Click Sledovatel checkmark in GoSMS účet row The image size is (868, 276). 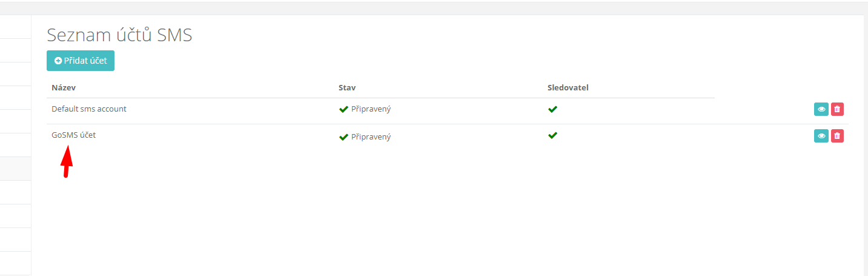point(552,135)
